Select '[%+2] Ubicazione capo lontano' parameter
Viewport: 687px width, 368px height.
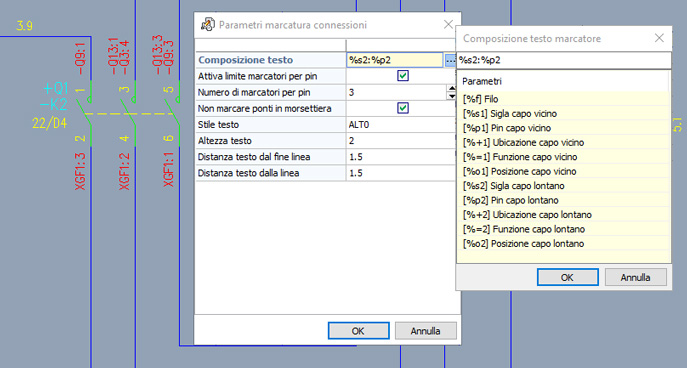tap(564, 215)
